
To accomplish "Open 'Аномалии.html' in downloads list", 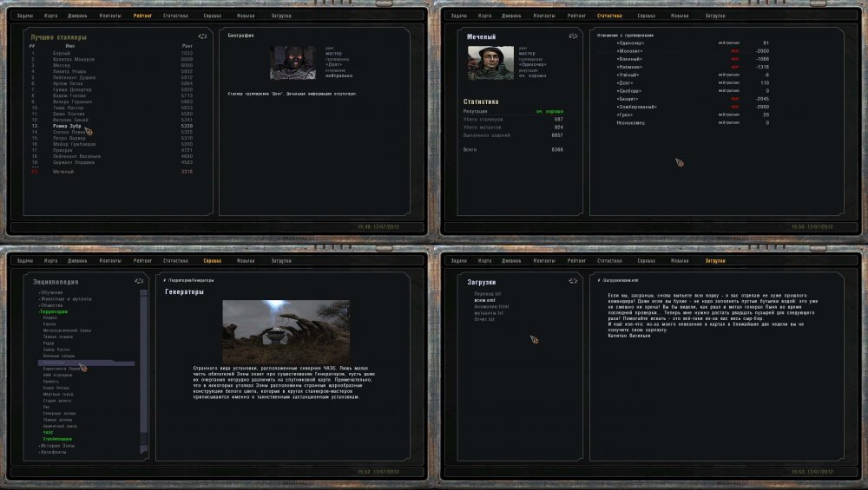I will point(491,306).
